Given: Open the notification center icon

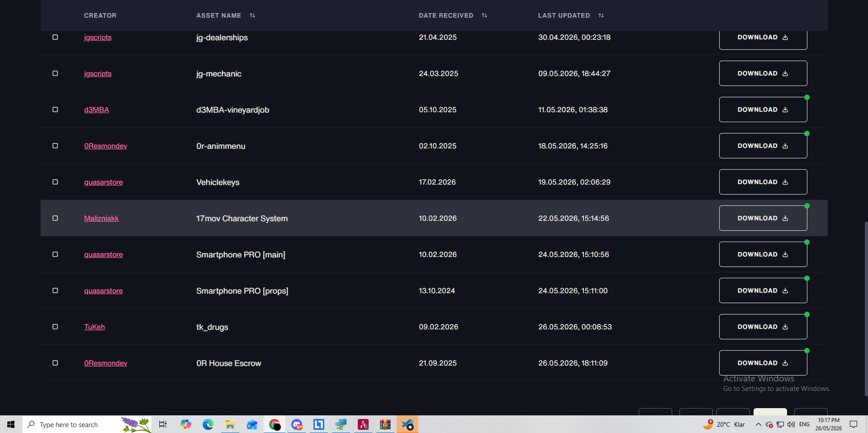Looking at the screenshot, I should click(x=854, y=424).
